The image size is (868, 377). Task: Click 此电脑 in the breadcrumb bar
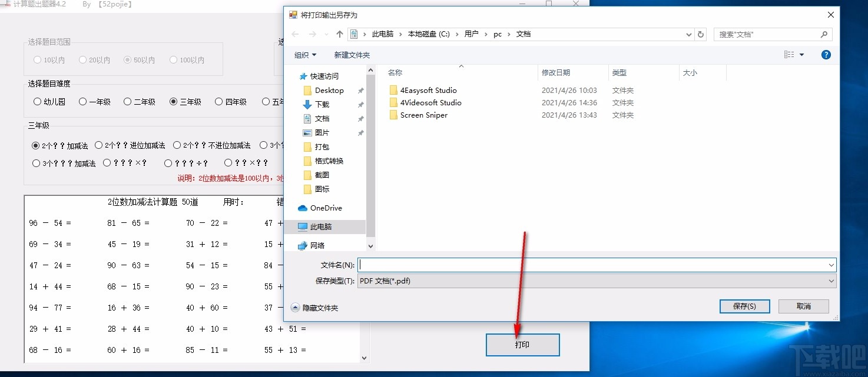pos(383,34)
